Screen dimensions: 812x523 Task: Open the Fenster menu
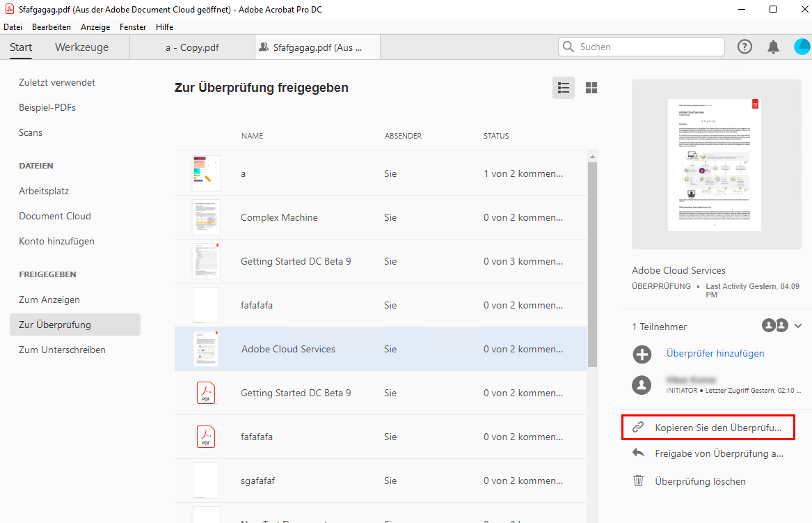(x=133, y=27)
